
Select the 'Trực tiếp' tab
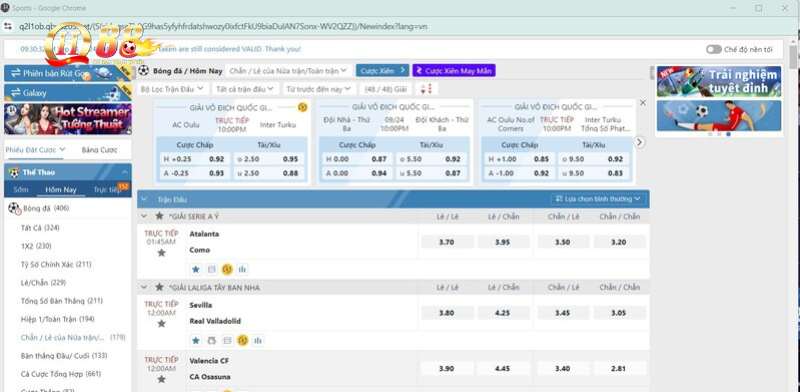[106, 189]
